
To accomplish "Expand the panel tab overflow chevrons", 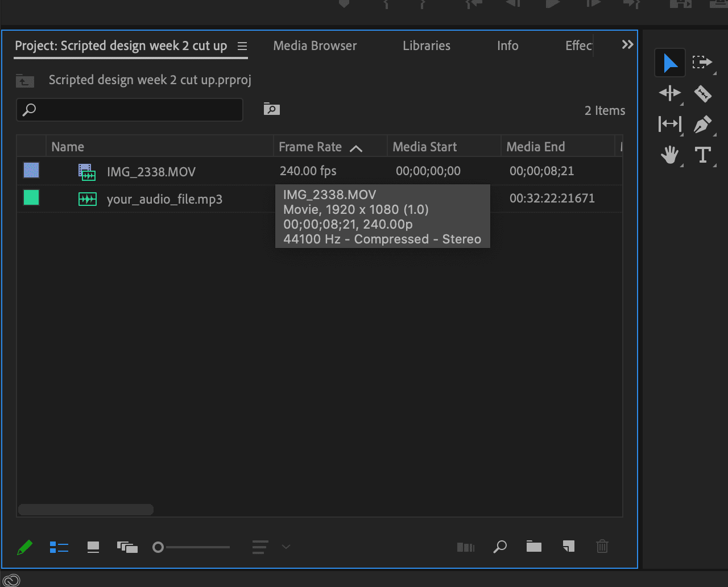I will click(627, 45).
